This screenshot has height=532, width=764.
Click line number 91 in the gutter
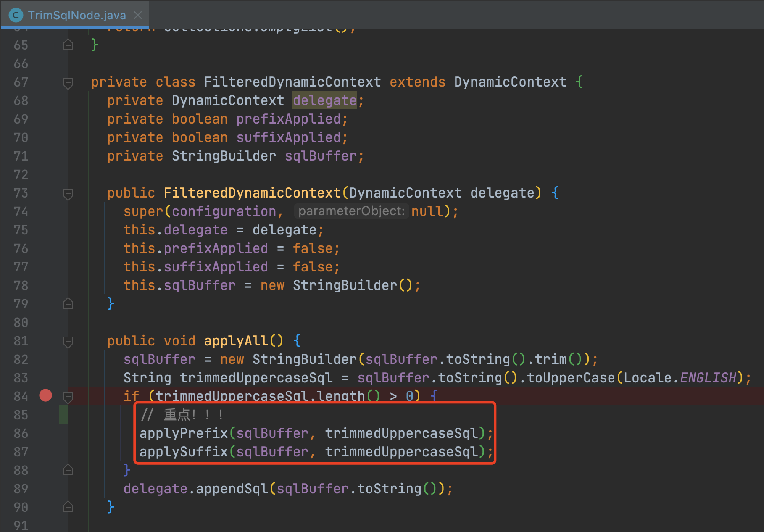21,525
